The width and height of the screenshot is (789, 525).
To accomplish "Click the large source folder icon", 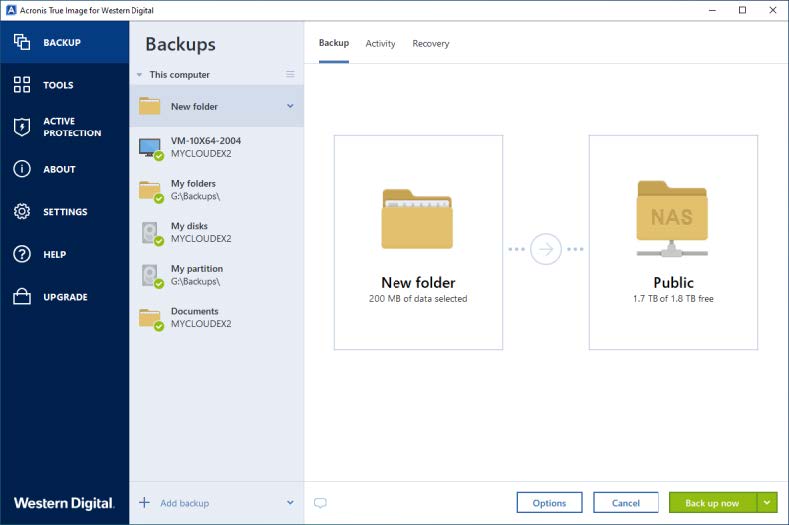I will click(417, 219).
